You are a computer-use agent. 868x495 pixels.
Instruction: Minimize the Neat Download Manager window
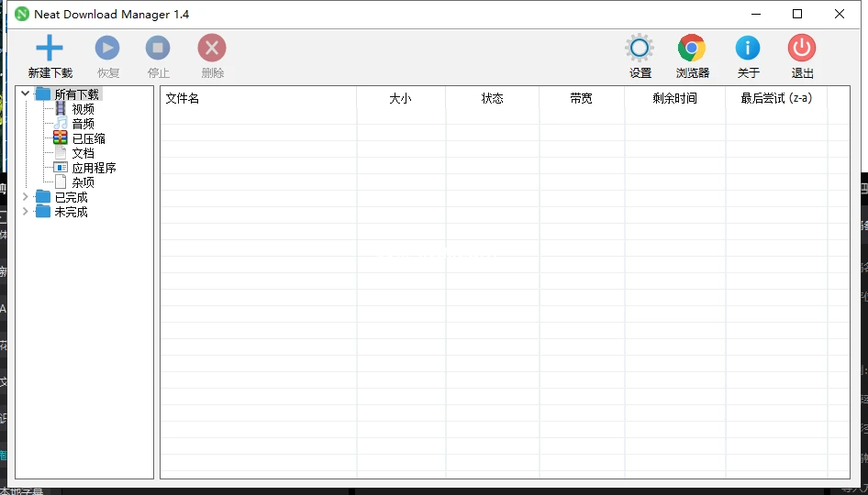[756, 14]
